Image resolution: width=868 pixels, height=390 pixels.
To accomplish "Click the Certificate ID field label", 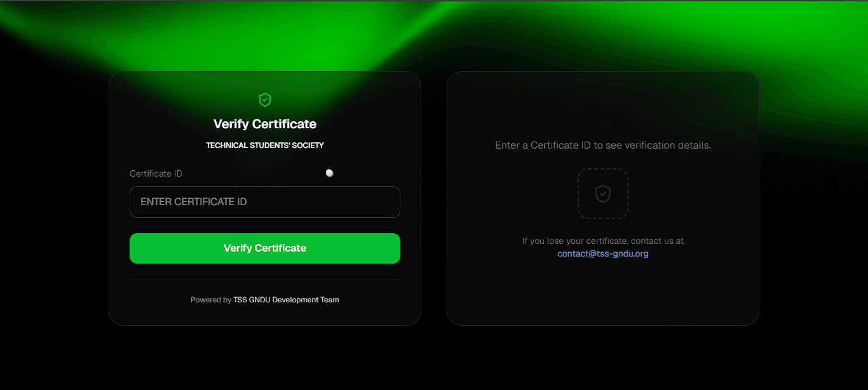I will click(x=156, y=173).
